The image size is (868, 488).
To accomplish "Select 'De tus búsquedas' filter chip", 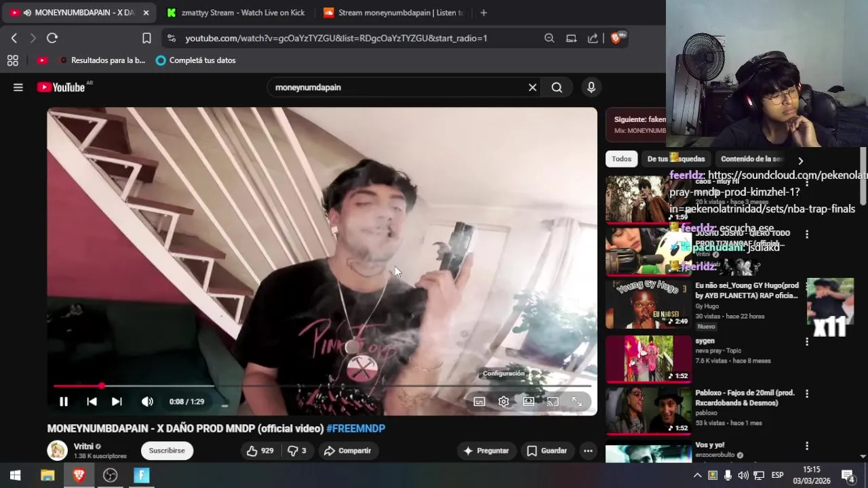I will pyautogui.click(x=676, y=159).
